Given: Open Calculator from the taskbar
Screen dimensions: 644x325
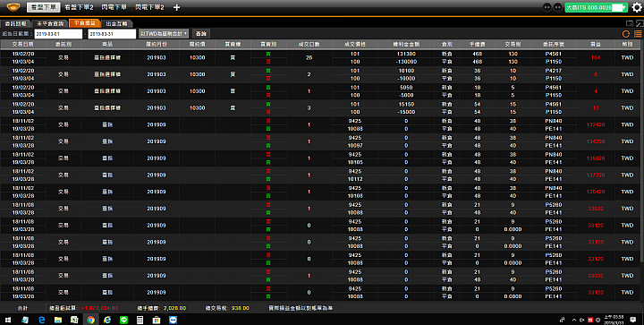Looking at the screenshot, I should point(140,320).
